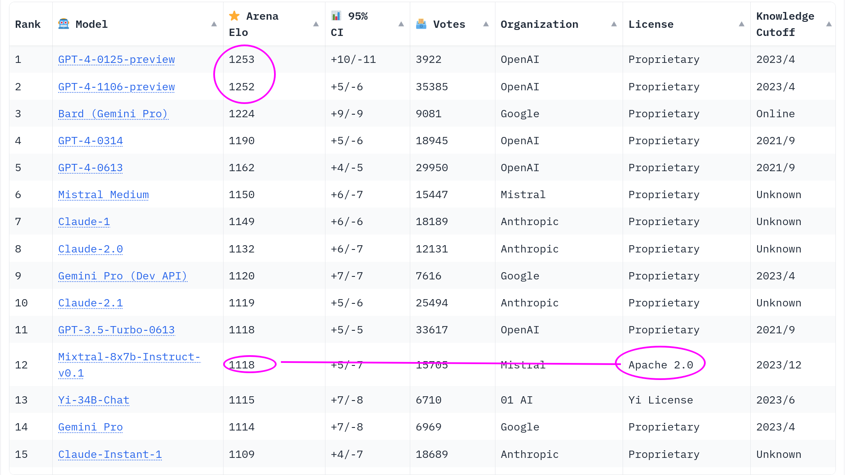Click the Apache 2.0 license cell
Screen dimensions: 868x475
click(x=660, y=365)
